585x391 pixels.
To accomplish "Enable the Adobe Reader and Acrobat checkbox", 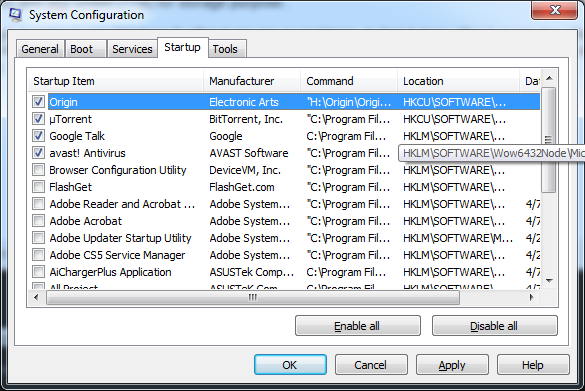I will tap(38, 204).
